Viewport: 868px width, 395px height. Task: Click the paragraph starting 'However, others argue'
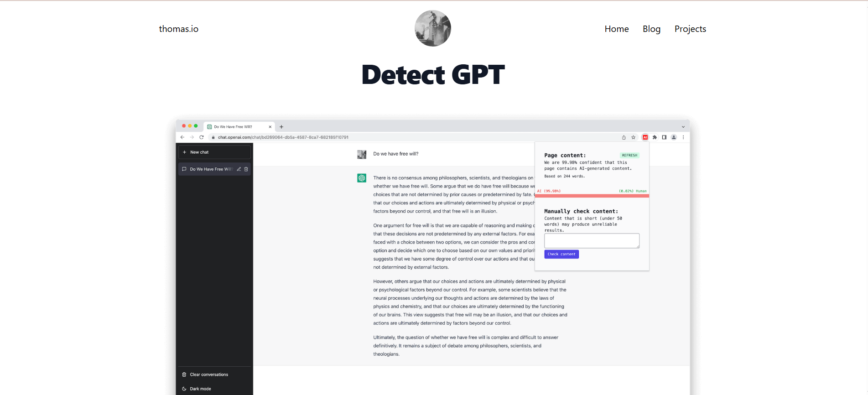[x=470, y=302]
